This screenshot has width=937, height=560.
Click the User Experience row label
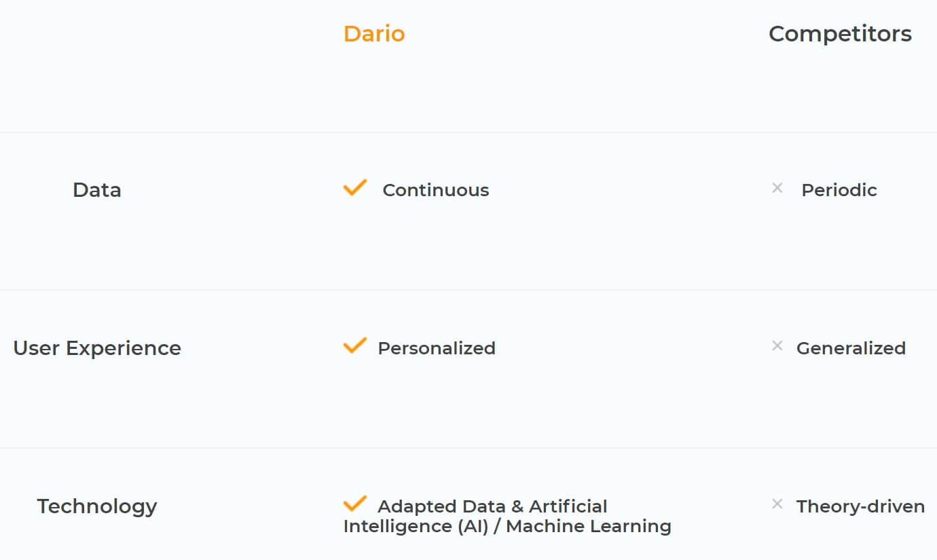click(97, 348)
